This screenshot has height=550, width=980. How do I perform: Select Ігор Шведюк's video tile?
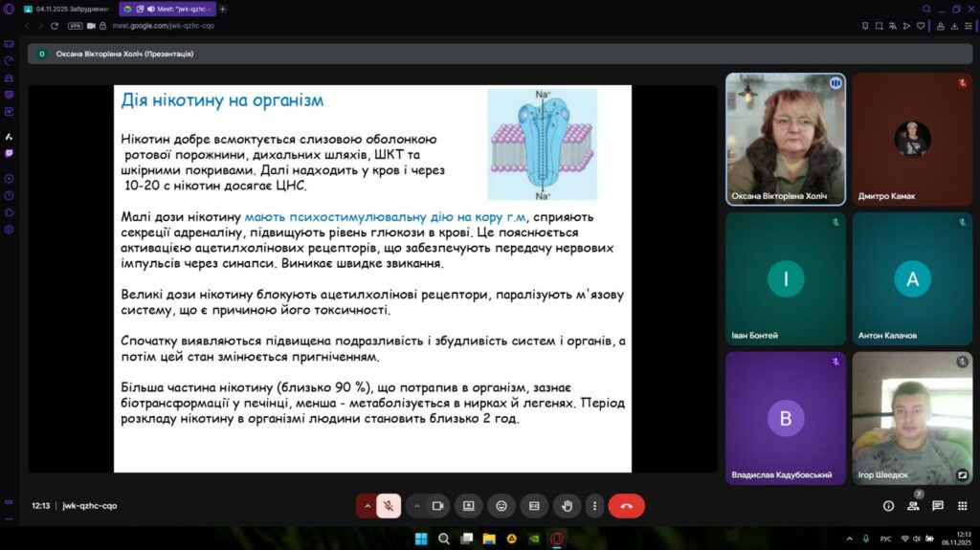click(912, 418)
